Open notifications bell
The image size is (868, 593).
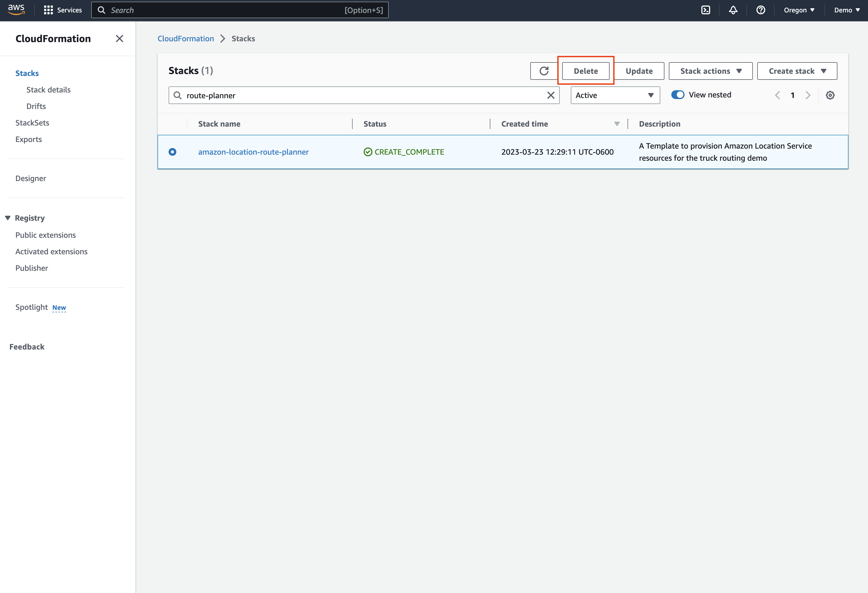733,10
